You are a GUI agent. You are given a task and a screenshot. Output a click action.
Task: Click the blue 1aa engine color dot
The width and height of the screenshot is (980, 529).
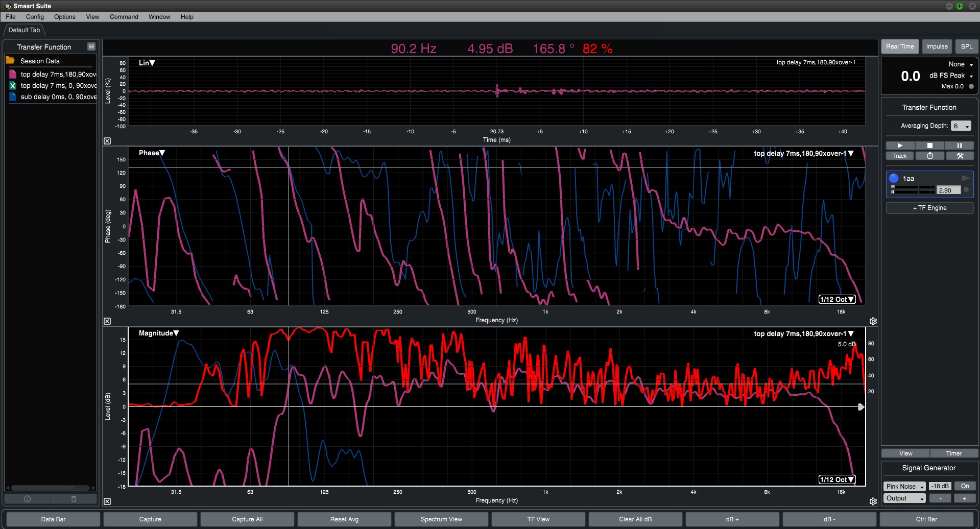pyautogui.click(x=894, y=178)
